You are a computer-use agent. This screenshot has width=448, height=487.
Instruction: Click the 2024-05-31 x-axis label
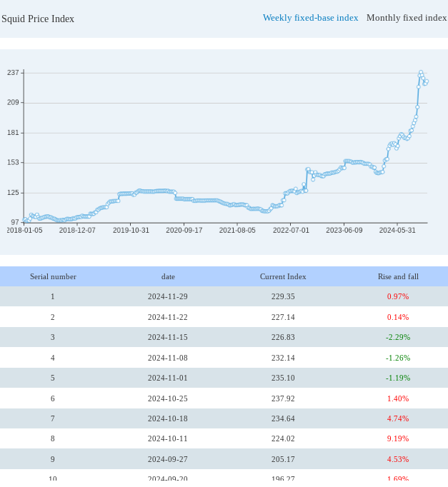click(x=397, y=231)
